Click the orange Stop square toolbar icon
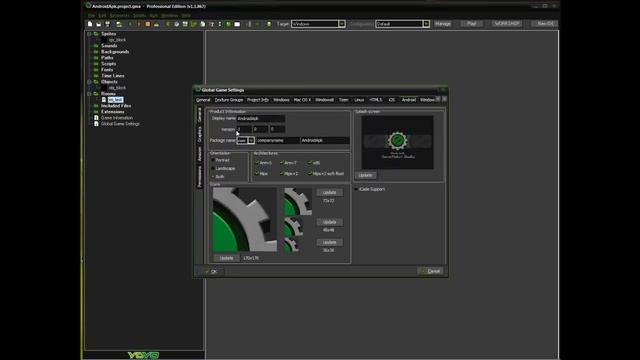This screenshot has width=640, height=360. [148, 24]
